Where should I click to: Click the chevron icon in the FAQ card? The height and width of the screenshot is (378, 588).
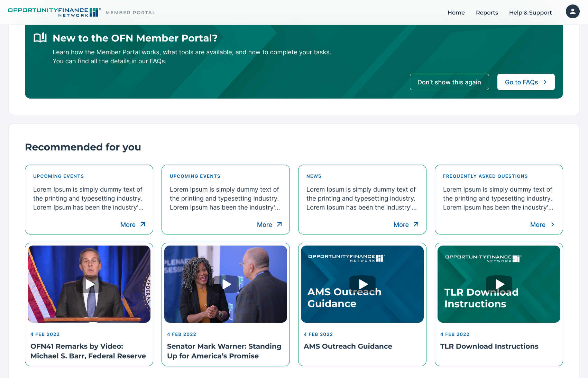click(x=552, y=224)
